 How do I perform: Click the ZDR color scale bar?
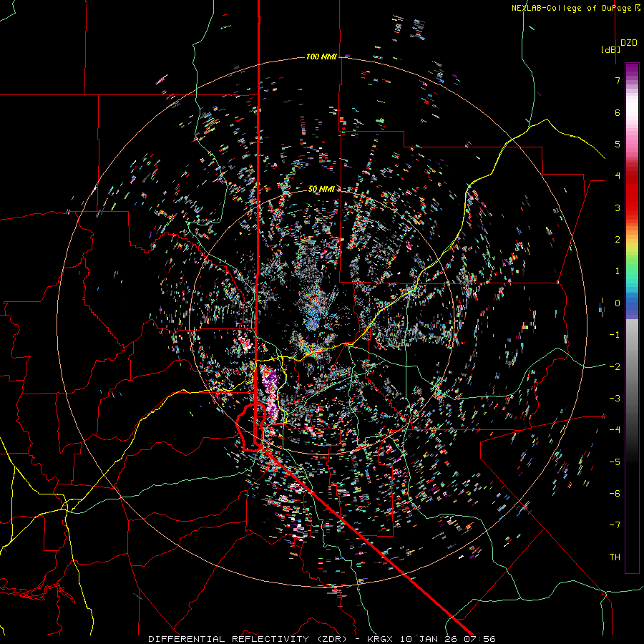(x=632, y=318)
